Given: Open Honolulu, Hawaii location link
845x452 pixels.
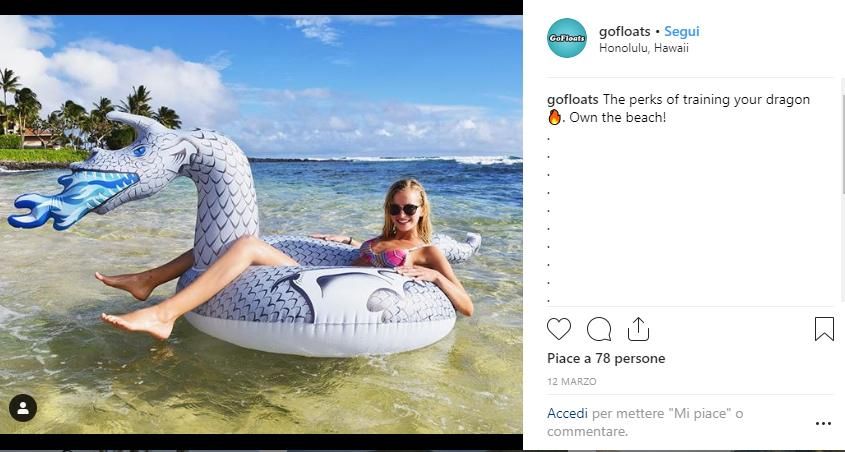Looking at the screenshot, I should 643,48.
